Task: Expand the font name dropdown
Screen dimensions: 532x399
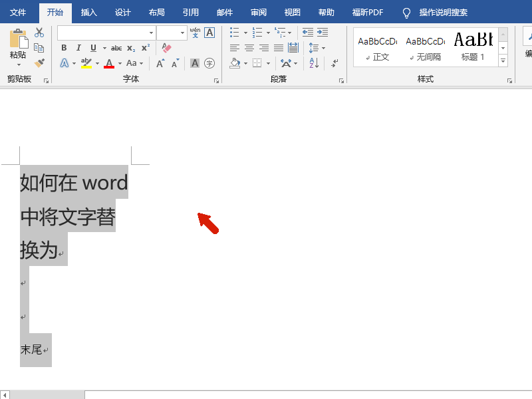Action: click(x=152, y=33)
